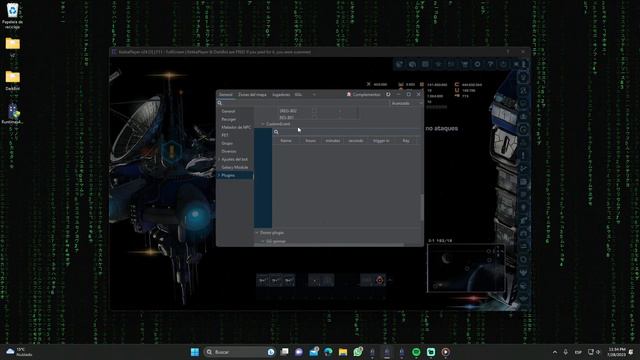Click the minutes column header

pyautogui.click(x=333, y=141)
